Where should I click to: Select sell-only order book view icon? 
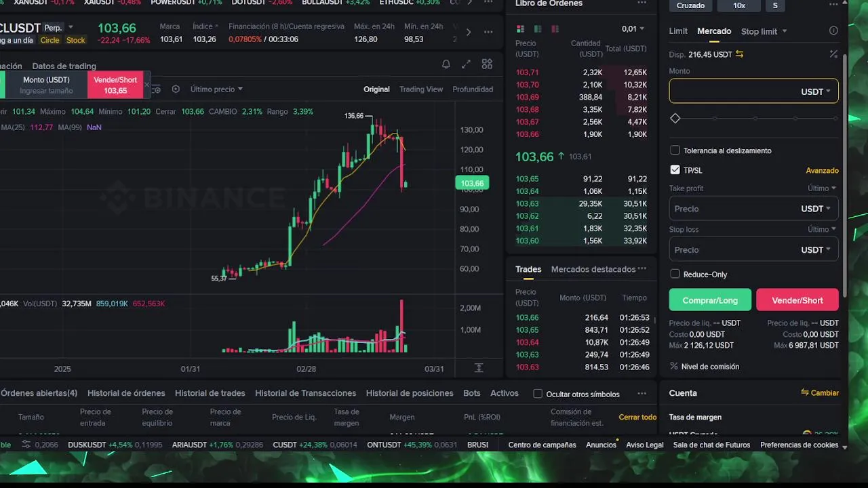click(555, 29)
